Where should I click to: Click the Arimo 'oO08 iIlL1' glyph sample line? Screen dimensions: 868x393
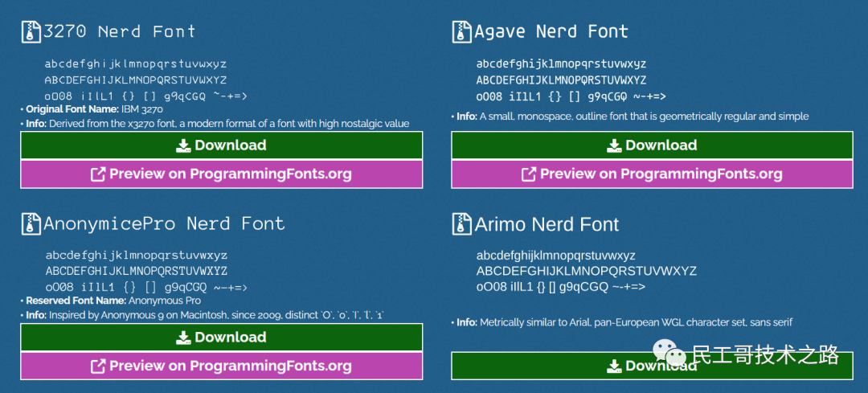click(x=561, y=287)
